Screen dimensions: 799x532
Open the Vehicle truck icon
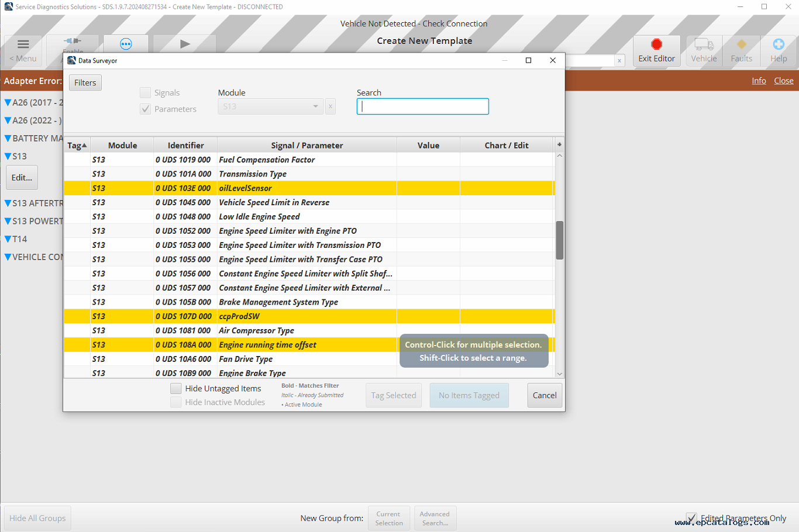(x=704, y=45)
